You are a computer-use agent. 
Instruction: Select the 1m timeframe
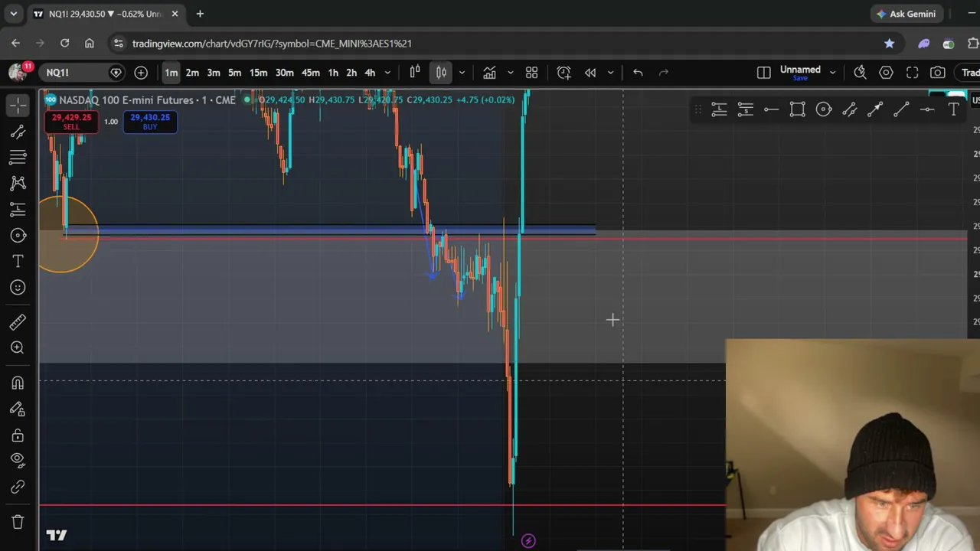(171, 73)
